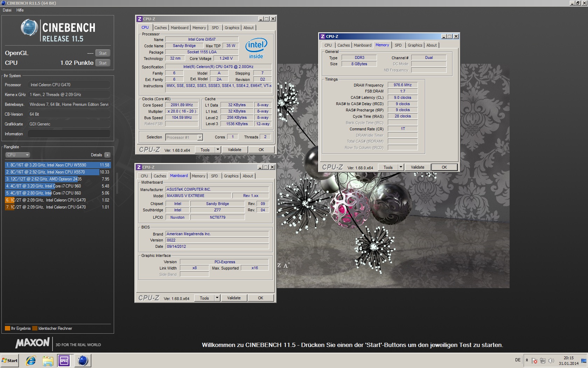
Task: Switch to Mainboard tab in top CPU-Z window
Action: [180, 28]
